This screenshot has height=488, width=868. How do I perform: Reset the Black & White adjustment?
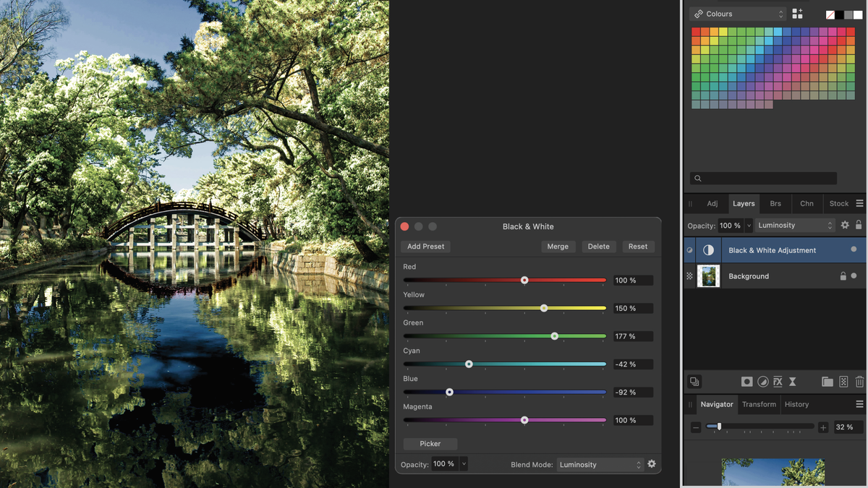click(x=638, y=246)
